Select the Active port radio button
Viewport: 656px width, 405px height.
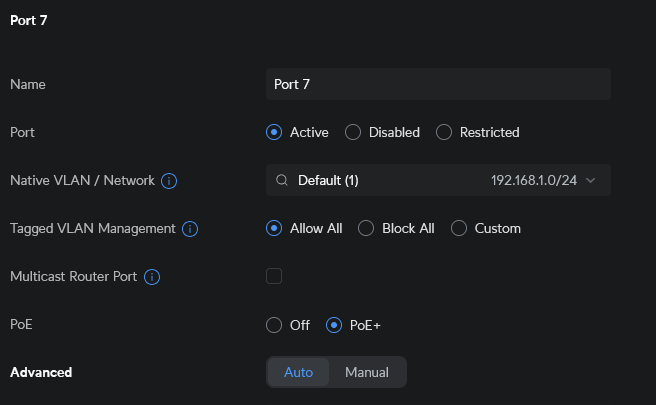[x=274, y=132]
